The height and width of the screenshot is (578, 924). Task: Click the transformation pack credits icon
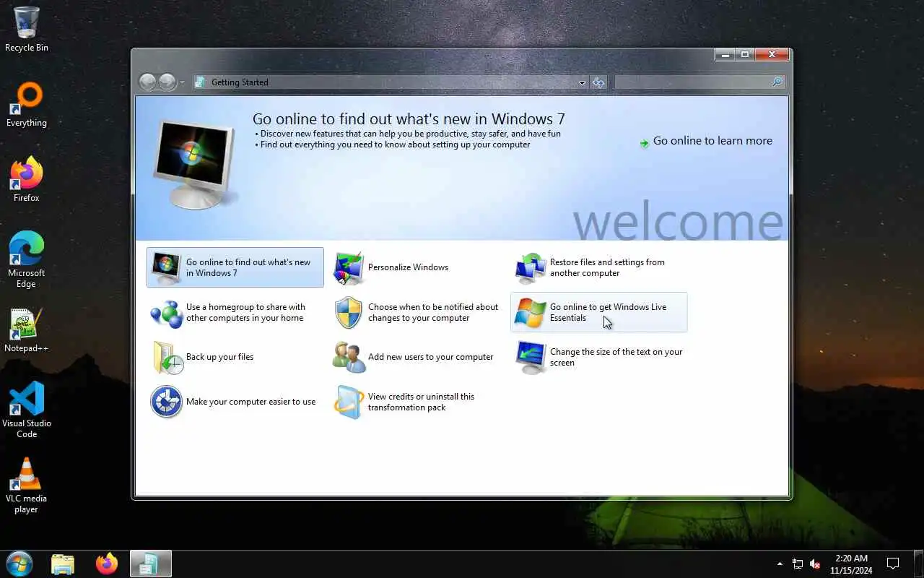(349, 402)
